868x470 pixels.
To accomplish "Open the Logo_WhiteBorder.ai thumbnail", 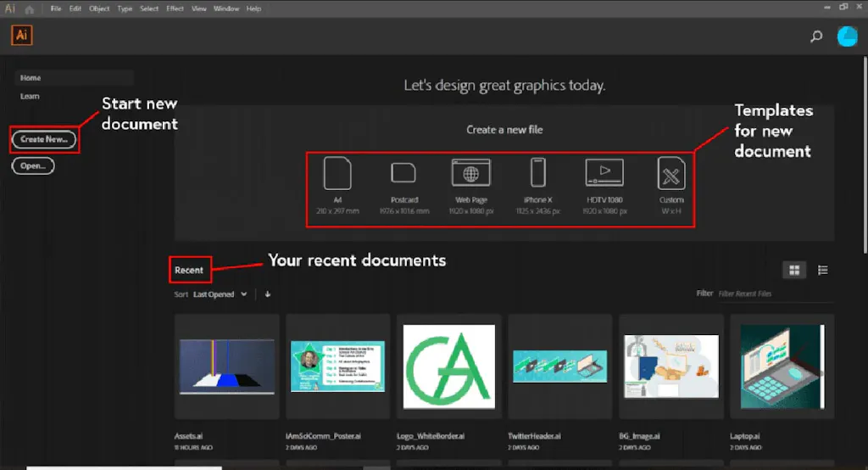I will [x=449, y=366].
